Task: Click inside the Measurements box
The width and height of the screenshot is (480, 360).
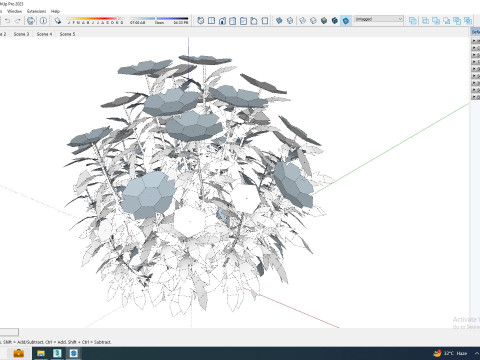Action: [9, 332]
